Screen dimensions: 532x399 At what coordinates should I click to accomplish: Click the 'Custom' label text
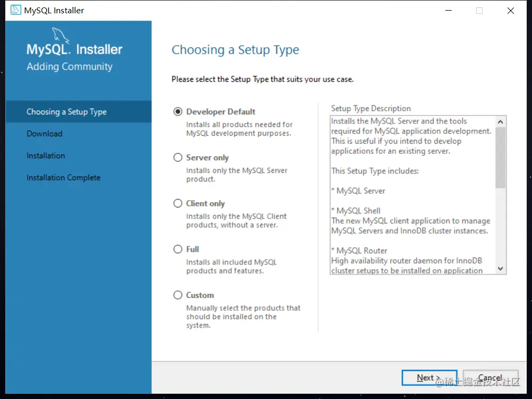pos(200,295)
